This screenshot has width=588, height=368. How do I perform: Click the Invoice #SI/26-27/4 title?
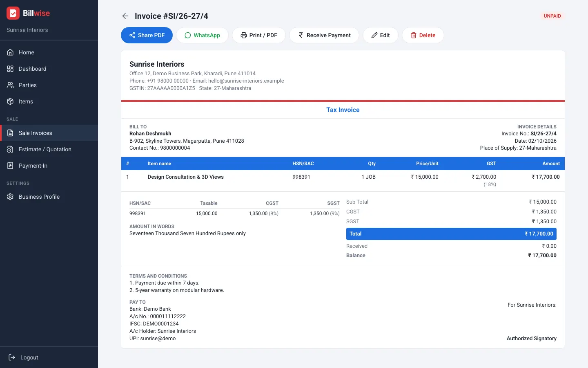point(171,16)
